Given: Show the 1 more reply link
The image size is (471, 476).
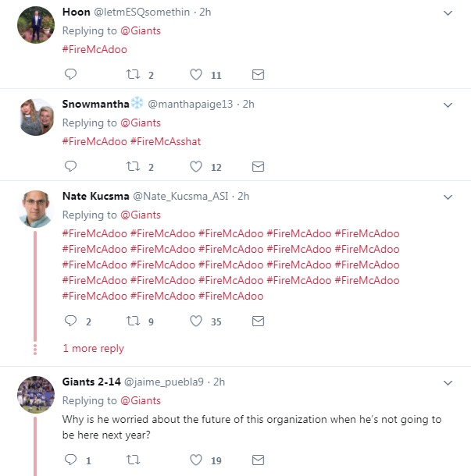Looking at the screenshot, I should coord(93,349).
